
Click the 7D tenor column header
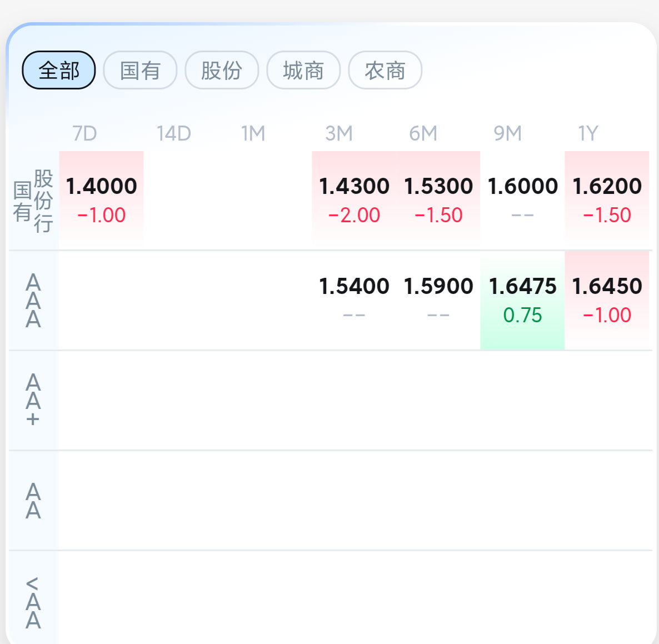(x=84, y=133)
